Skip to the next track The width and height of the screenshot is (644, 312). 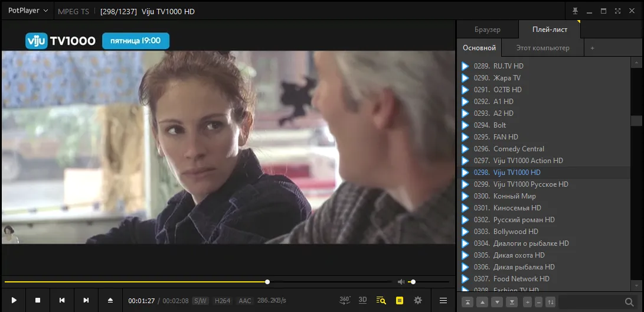pos(86,301)
